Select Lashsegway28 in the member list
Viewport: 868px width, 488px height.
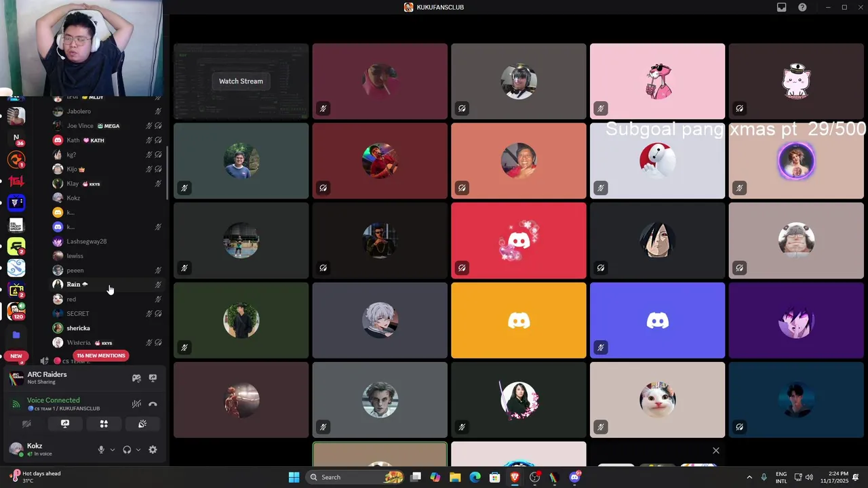click(x=108, y=241)
